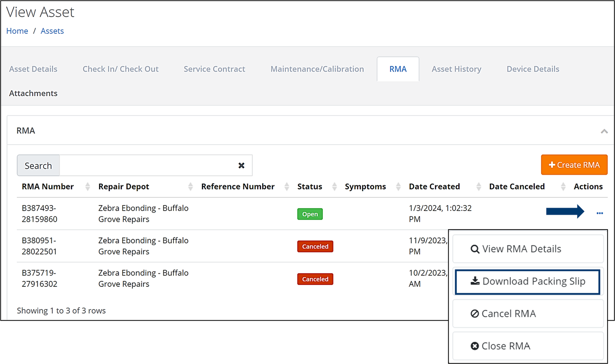Clear the search box with the X icon

point(241,166)
